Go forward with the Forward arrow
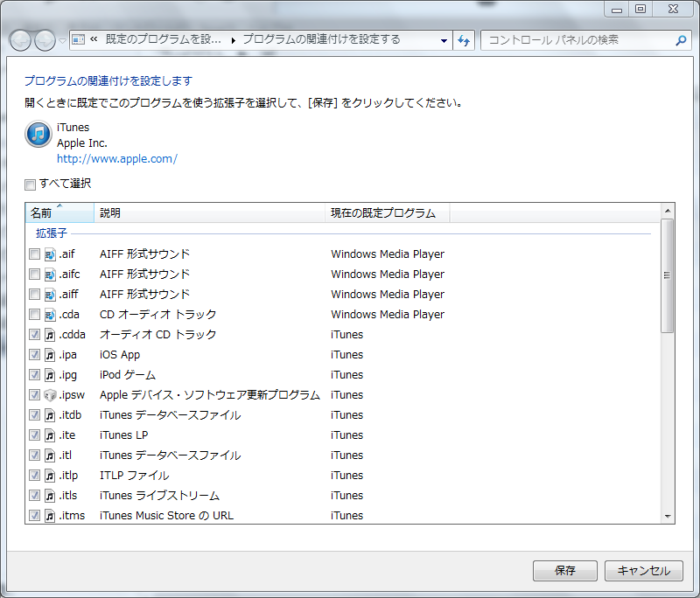The width and height of the screenshot is (700, 598). pyautogui.click(x=45, y=41)
